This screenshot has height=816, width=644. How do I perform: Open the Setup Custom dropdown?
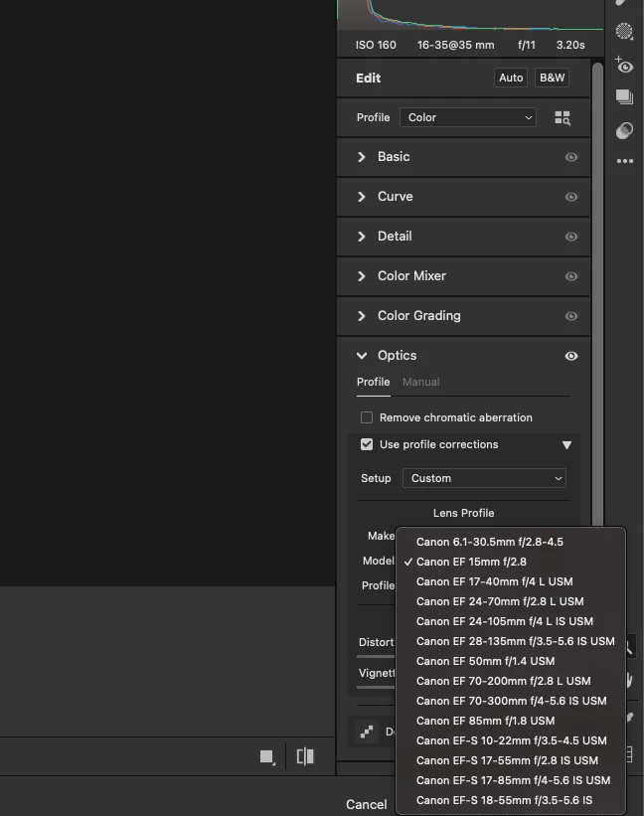pyautogui.click(x=484, y=478)
